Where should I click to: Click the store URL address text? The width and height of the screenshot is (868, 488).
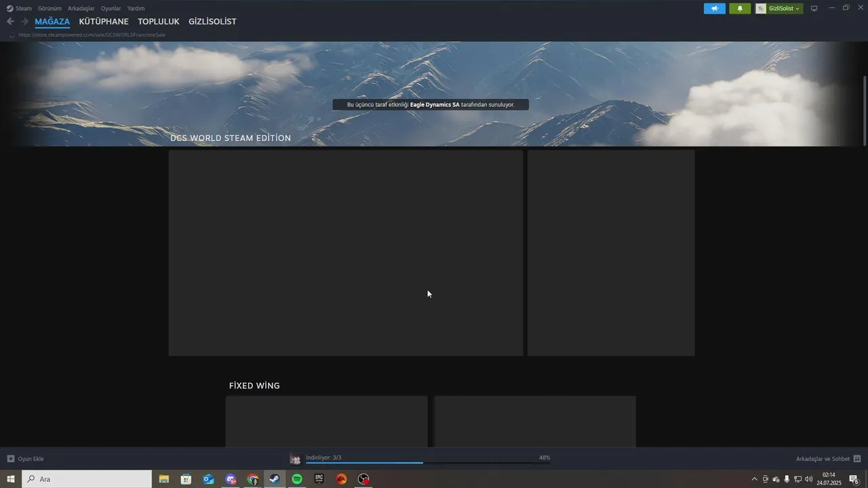[92, 35]
